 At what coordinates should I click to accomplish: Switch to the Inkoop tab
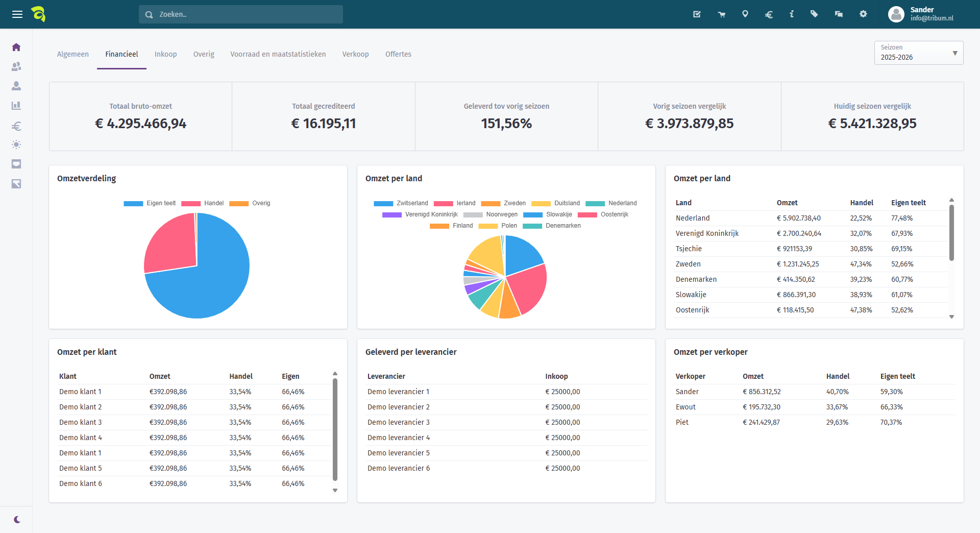pos(165,54)
